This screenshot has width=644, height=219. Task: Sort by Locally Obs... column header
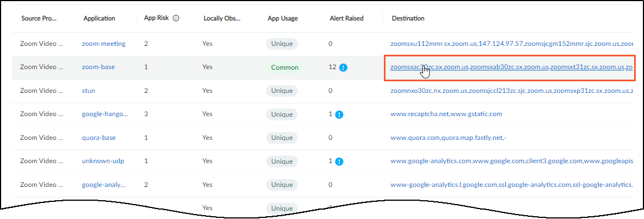click(x=222, y=18)
